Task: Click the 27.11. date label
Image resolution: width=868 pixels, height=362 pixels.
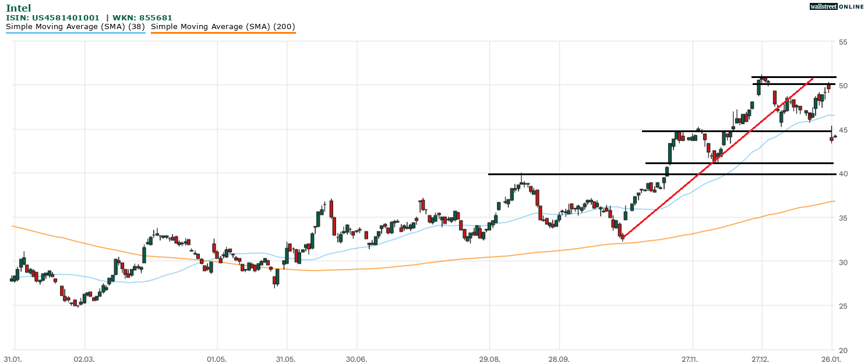Action: (x=691, y=358)
